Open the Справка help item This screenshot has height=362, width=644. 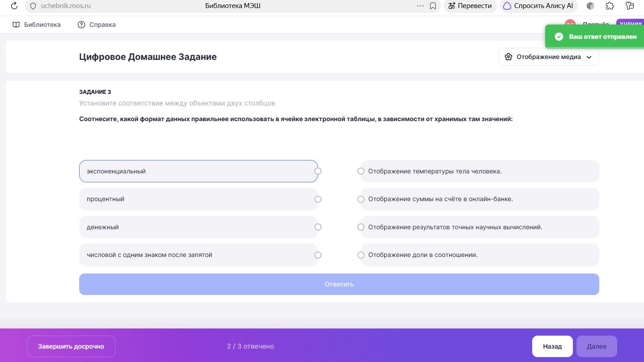[97, 25]
